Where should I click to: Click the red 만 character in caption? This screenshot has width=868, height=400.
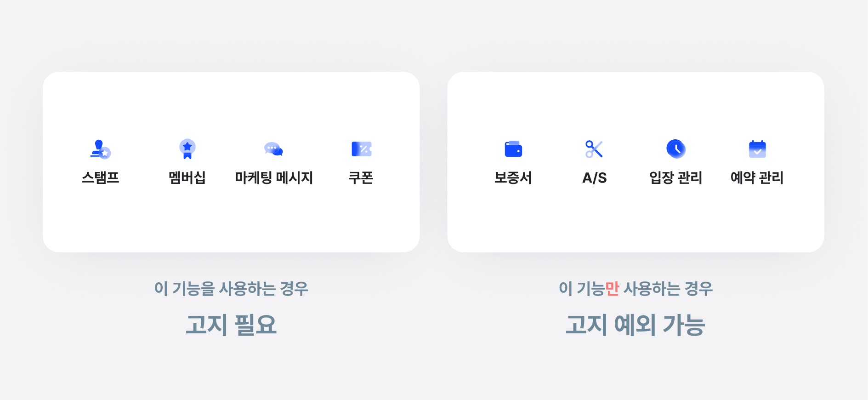(x=612, y=289)
